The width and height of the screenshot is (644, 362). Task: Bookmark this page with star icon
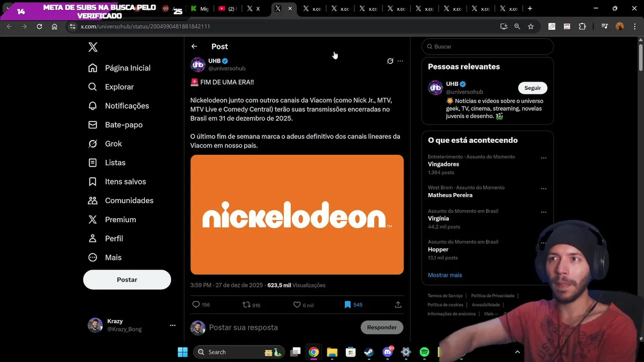(530, 26)
